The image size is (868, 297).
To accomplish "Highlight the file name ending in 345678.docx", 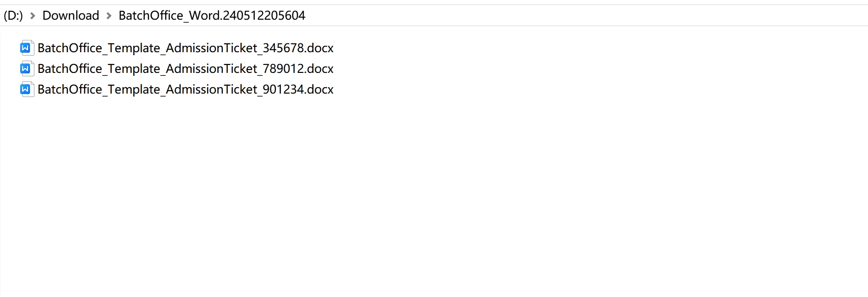I will click(x=185, y=48).
